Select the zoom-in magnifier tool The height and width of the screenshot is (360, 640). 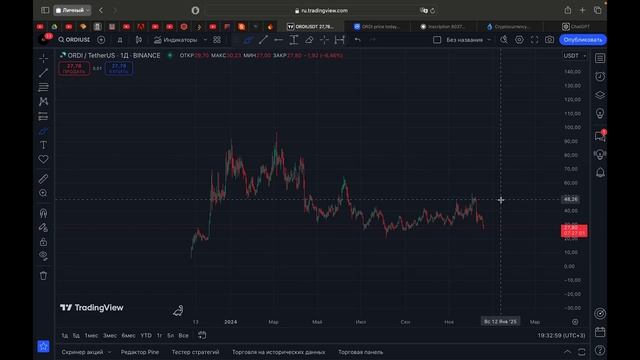[43, 193]
